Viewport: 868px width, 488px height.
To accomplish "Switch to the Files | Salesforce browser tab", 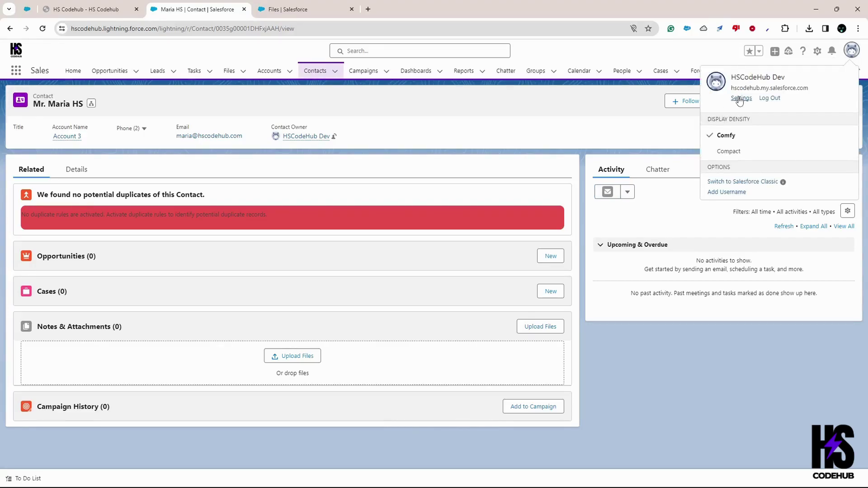I will 306,9.
